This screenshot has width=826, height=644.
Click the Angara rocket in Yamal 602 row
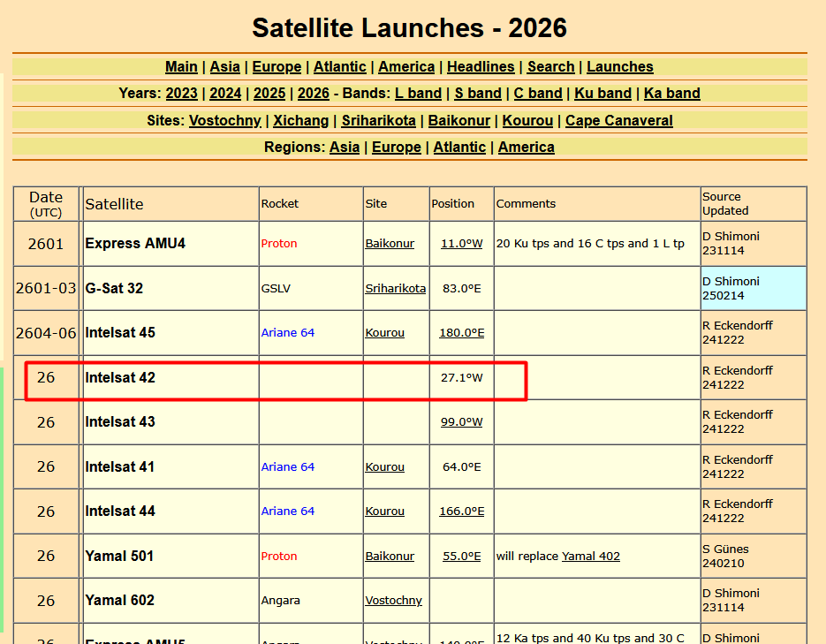(281, 601)
